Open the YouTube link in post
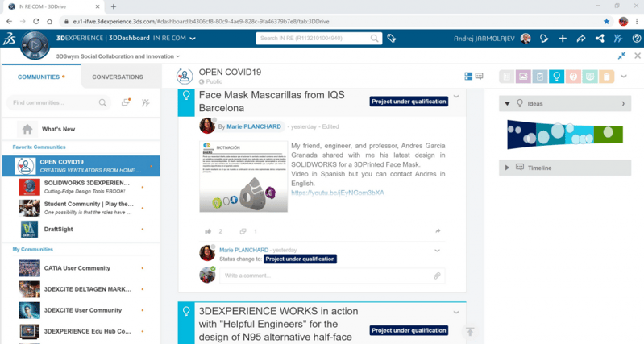644x344 pixels. pos(338,193)
